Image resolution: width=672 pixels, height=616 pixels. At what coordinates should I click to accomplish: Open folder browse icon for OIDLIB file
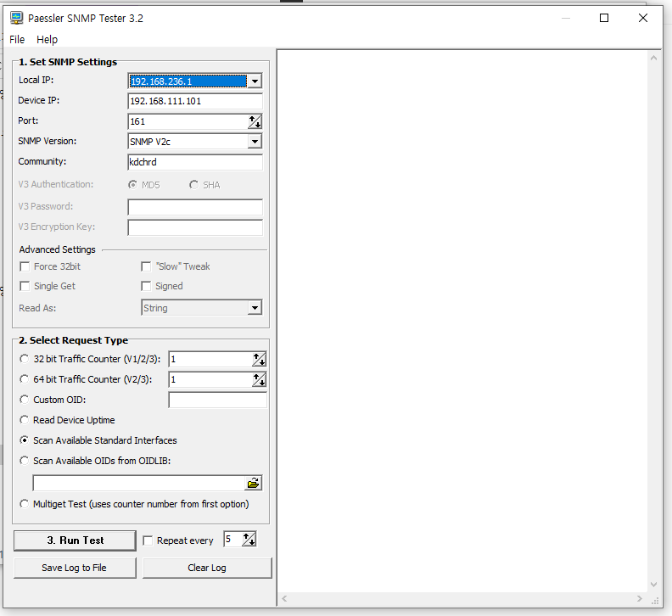tap(254, 483)
